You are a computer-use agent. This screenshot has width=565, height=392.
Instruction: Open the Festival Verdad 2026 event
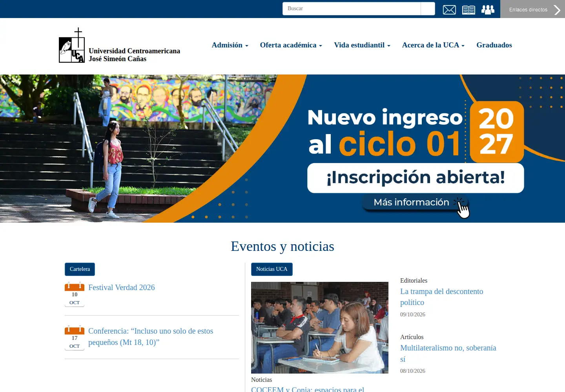tap(122, 287)
